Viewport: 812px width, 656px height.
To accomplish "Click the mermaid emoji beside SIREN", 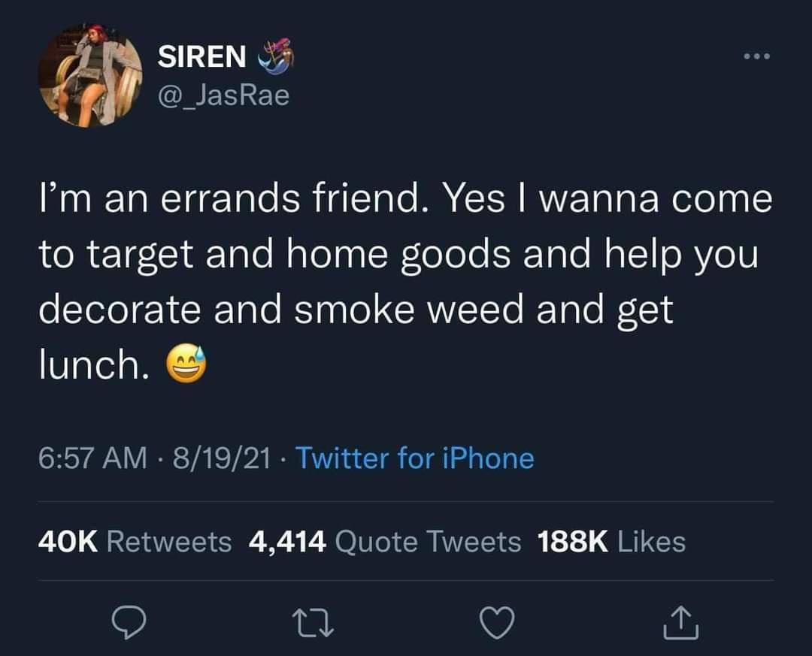I will pyautogui.click(x=277, y=54).
